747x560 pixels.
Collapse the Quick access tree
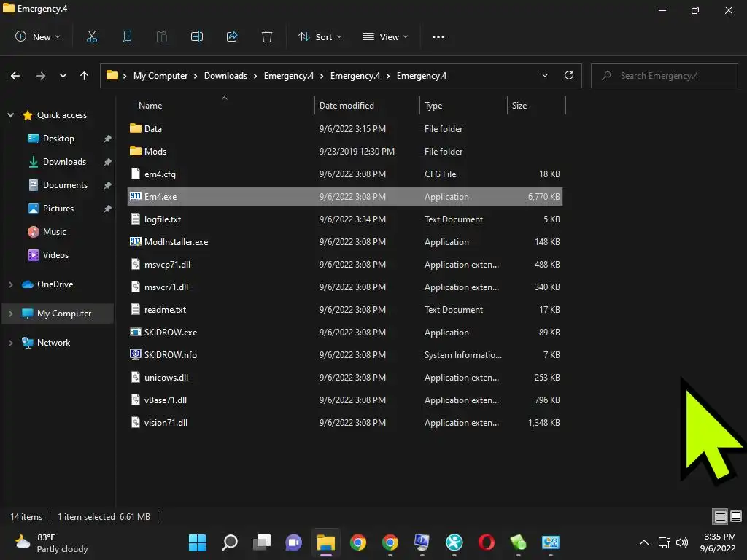coord(10,114)
